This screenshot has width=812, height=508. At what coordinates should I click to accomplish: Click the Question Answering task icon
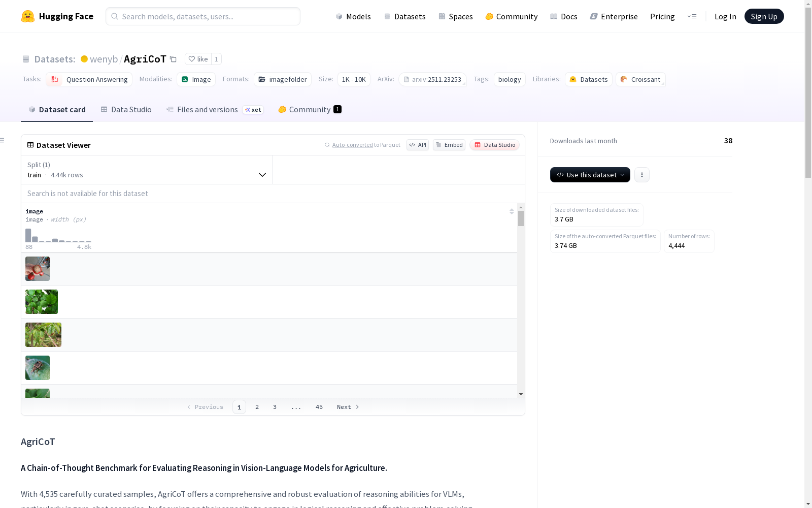pyautogui.click(x=55, y=79)
